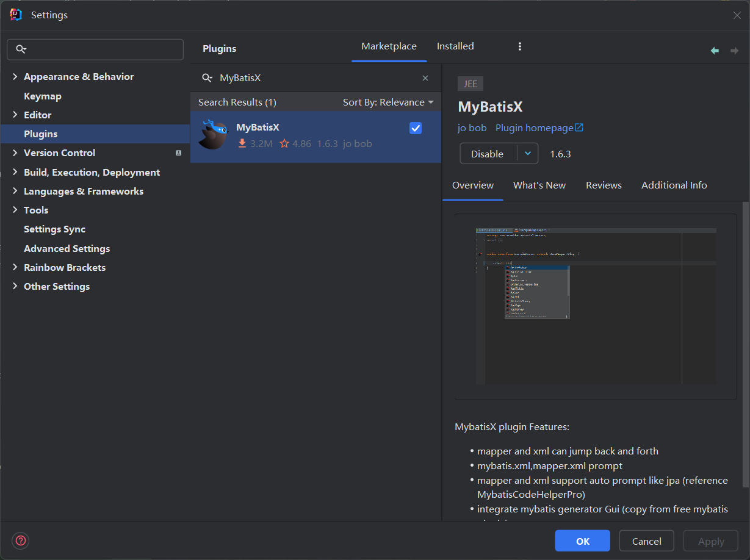
Task: Uncheck the MyBatisX enabled checkbox
Action: 416,128
